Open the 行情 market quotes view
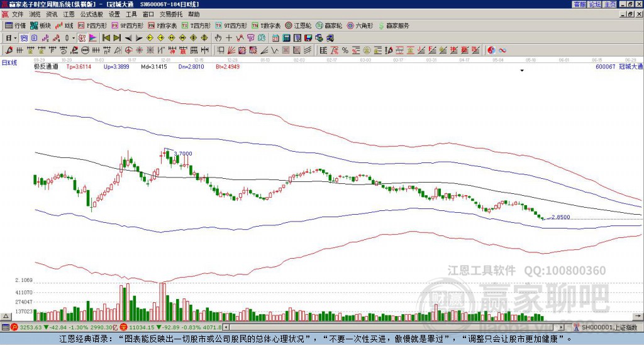Viewport: 644px width, 345px height. tap(15, 25)
